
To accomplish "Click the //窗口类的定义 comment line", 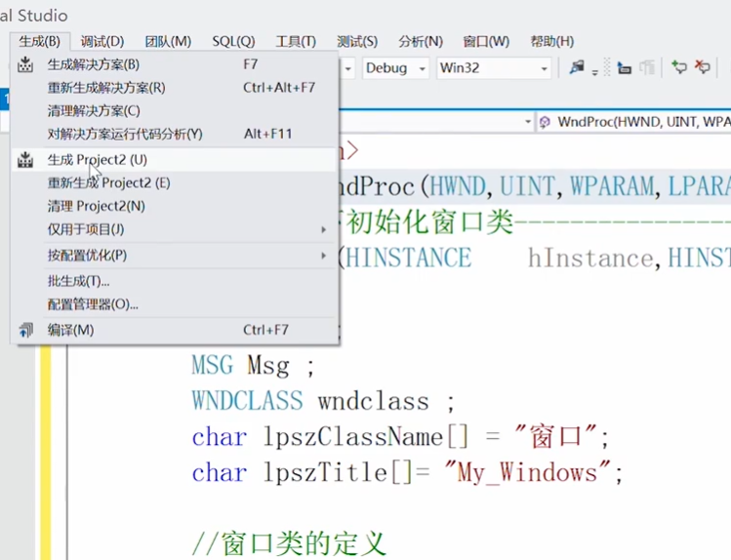I will tap(289, 543).
